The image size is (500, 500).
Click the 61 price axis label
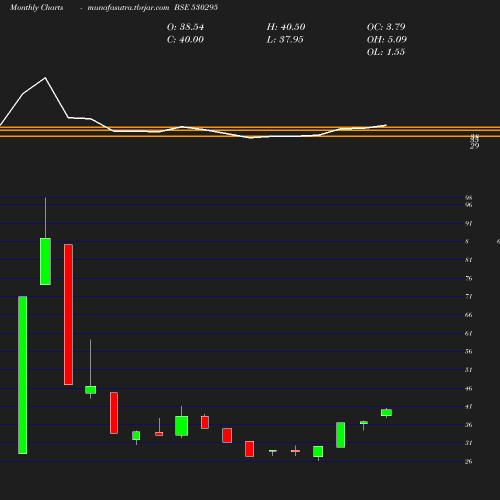coord(469,333)
